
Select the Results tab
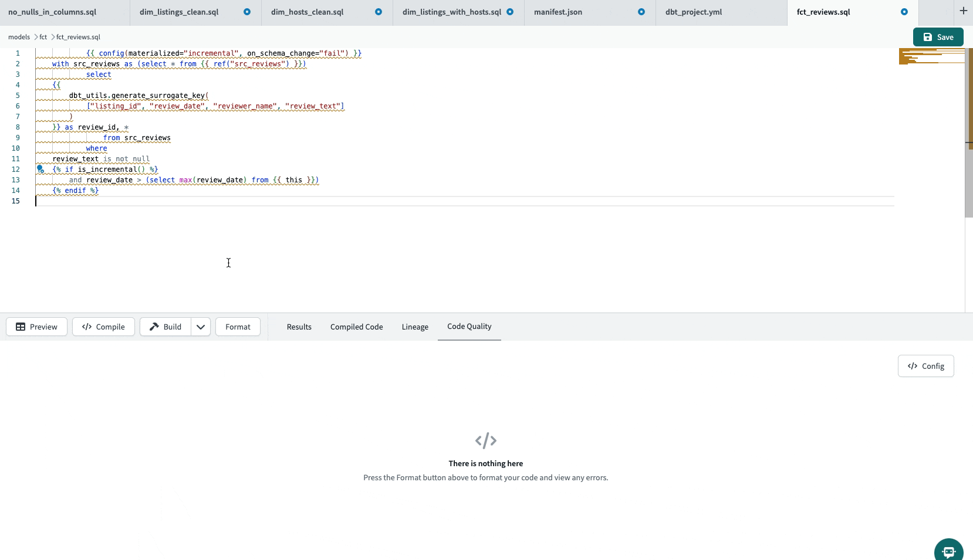click(299, 327)
